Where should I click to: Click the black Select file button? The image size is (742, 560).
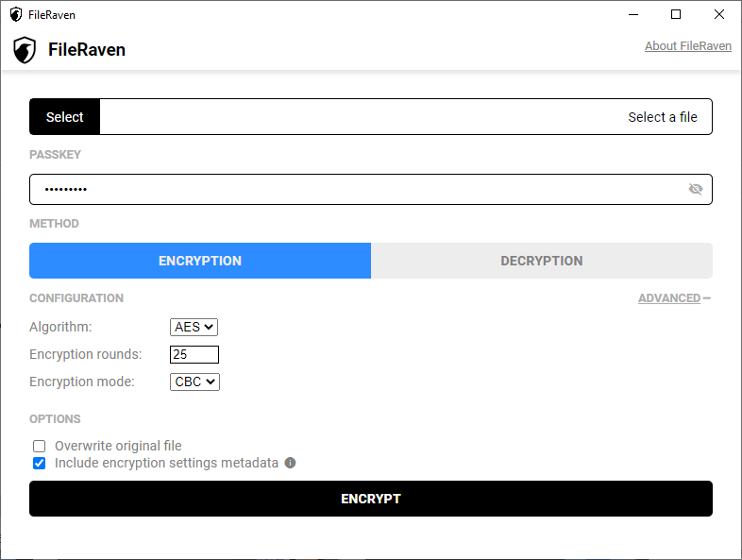click(65, 117)
